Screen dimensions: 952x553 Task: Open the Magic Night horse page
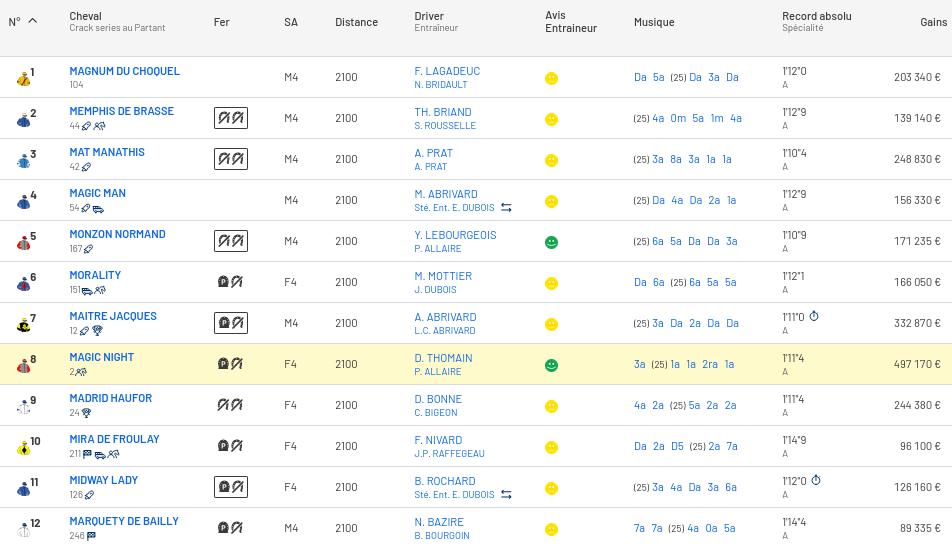[x=102, y=357]
